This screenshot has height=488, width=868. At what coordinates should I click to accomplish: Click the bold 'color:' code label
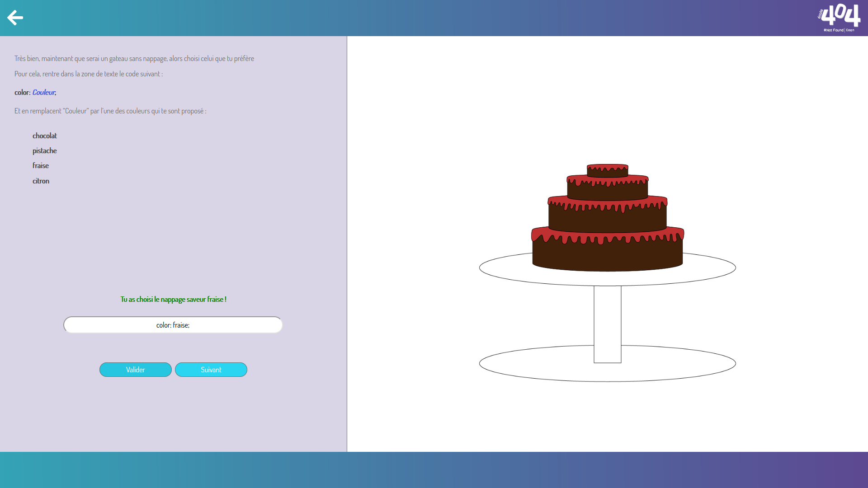point(22,92)
